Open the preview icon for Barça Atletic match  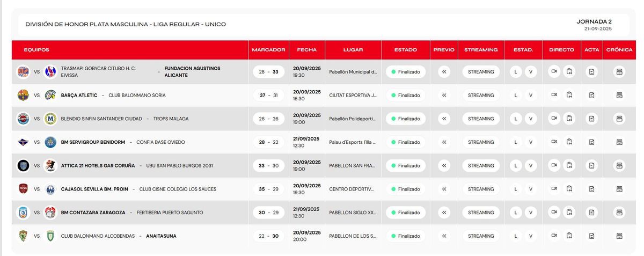(x=444, y=96)
